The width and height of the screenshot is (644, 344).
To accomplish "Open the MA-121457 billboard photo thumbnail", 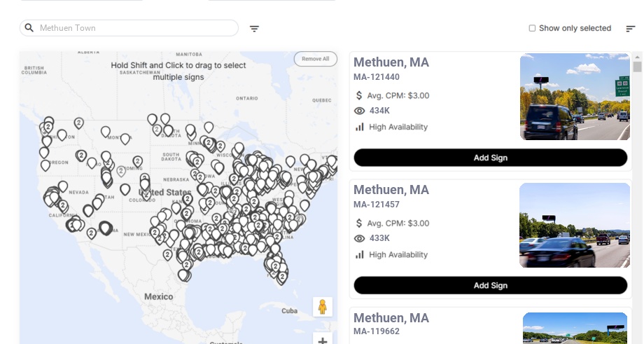I will pyautogui.click(x=575, y=225).
